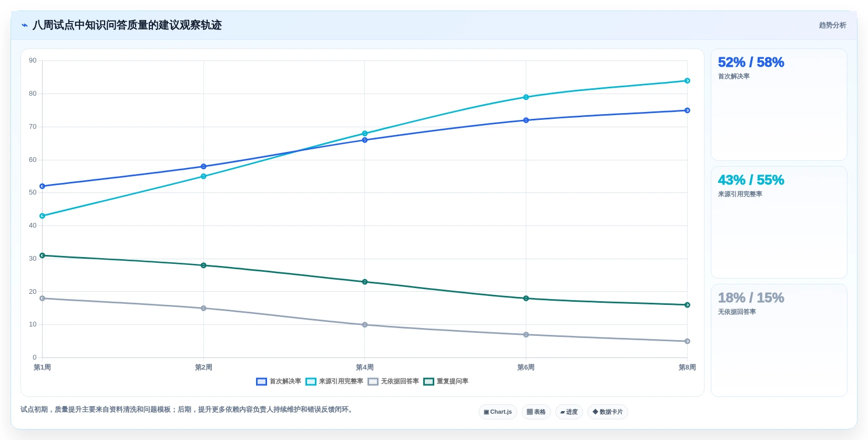Image resolution: width=868 pixels, height=440 pixels.
Task: Click the 重复提问率 data point at 第6周
Action: click(526, 299)
